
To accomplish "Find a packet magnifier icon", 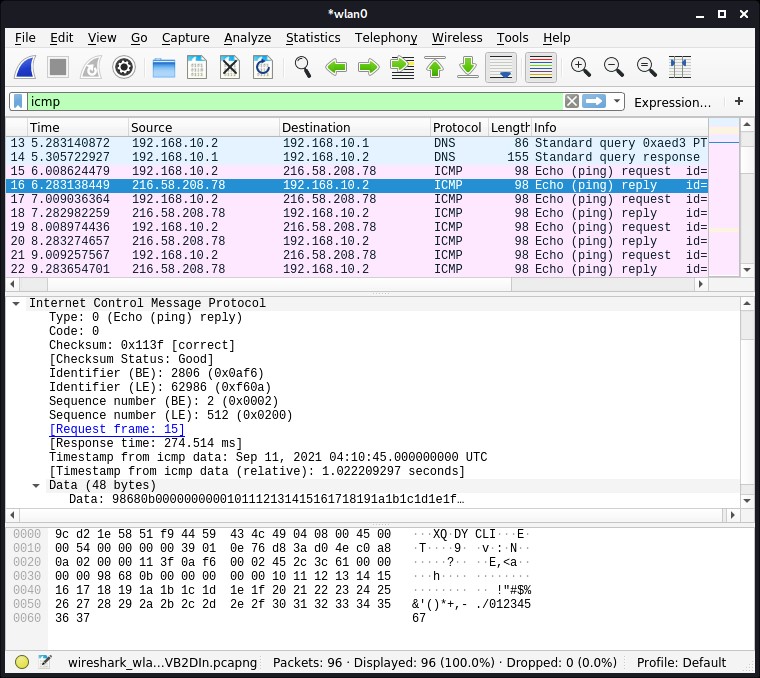I will pos(303,67).
